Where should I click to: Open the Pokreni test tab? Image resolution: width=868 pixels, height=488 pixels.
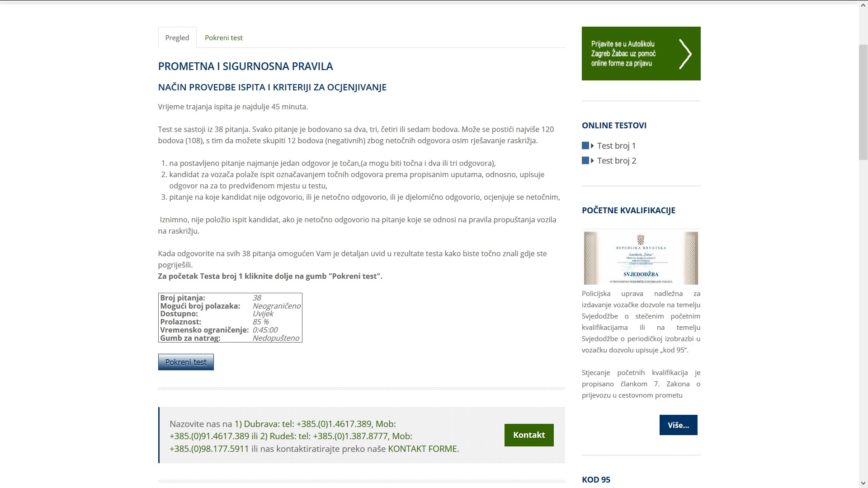[x=224, y=38]
